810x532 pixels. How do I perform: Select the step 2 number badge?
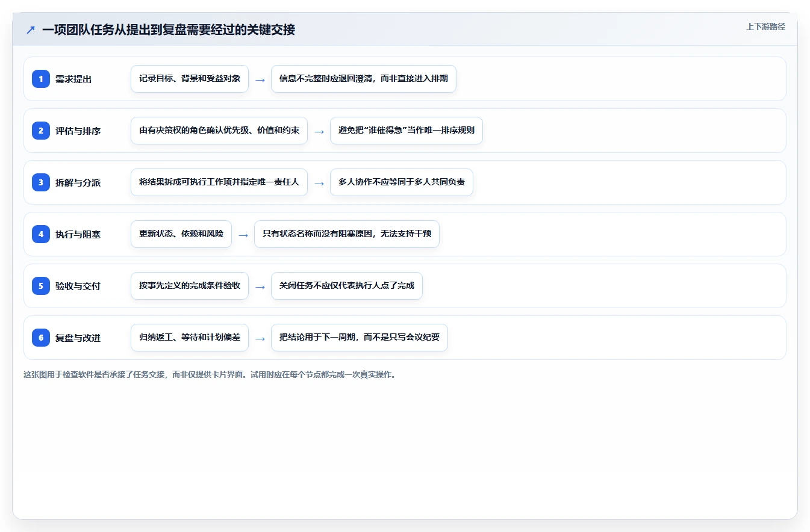[41, 131]
